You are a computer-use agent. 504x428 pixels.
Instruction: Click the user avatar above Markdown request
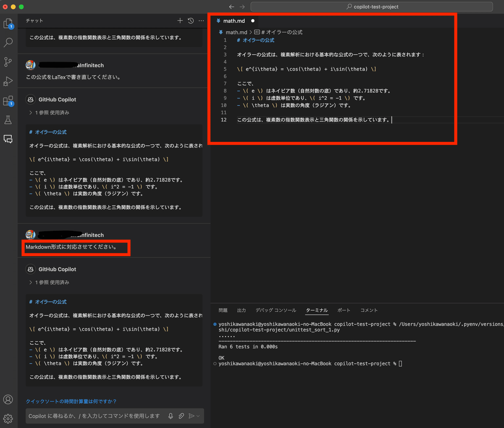[x=30, y=235]
